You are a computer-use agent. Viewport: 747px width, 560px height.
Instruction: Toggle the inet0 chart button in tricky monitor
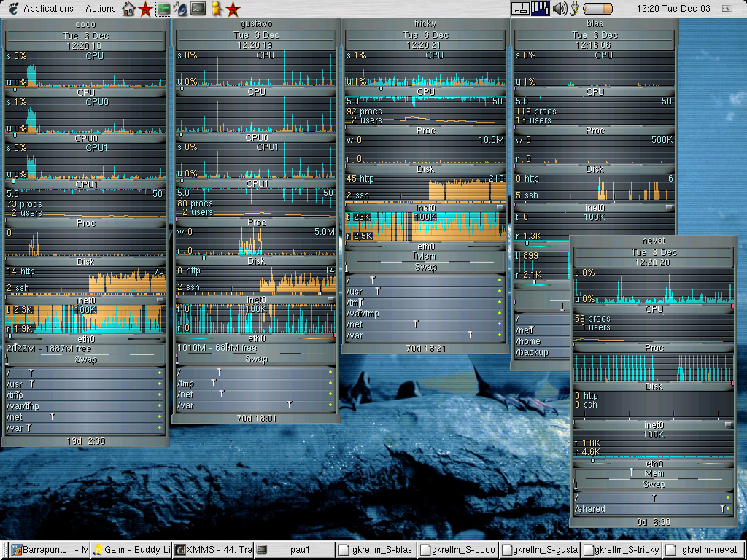coord(500,208)
